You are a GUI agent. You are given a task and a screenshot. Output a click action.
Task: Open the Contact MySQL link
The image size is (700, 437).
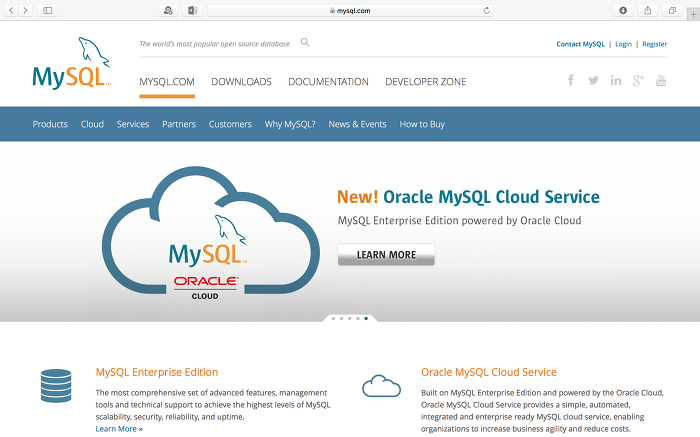pyautogui.click(x=580, y=44)
